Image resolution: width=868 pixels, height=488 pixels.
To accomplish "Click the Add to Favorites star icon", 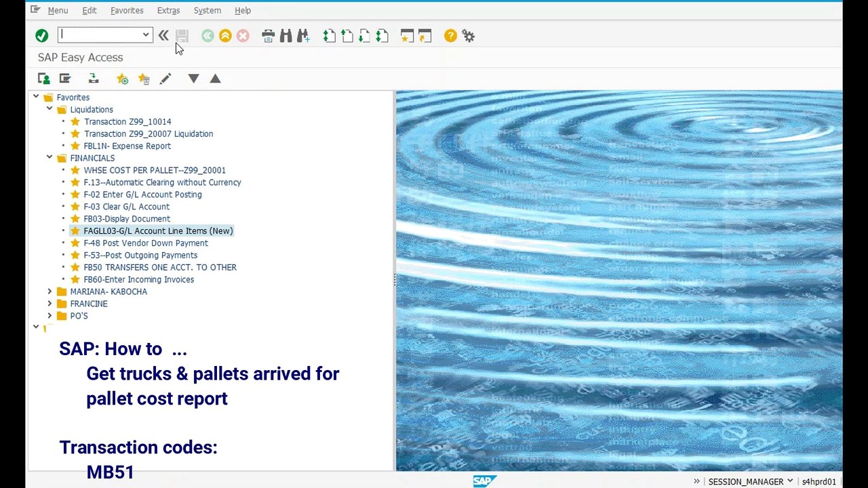I will click(122, 79).
